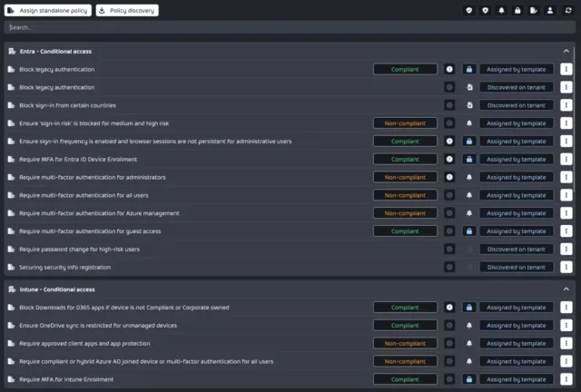Viewport: 581px width, 392px height.
Task: Click import icon on Block sign-in from certain countries row
Action: [x=469, y=105]
